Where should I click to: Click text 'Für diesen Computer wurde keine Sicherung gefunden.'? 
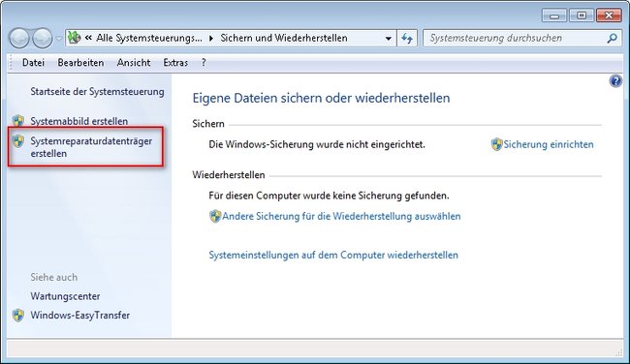click(x=329, y=196)
